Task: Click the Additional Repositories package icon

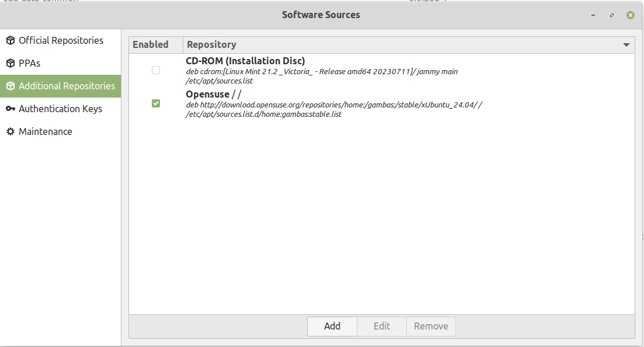Action: click(x=10, y=86)
